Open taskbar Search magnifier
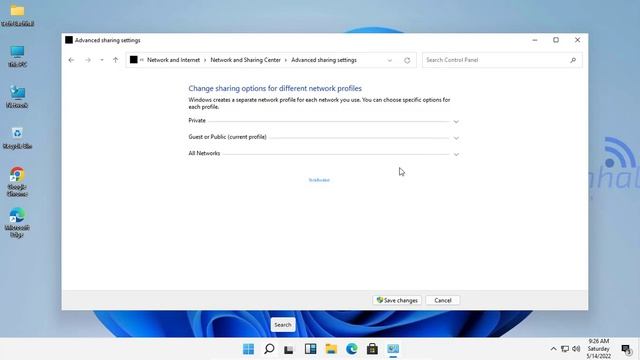Viewport: 640px width, 360px height. click(x=269, y=349)
